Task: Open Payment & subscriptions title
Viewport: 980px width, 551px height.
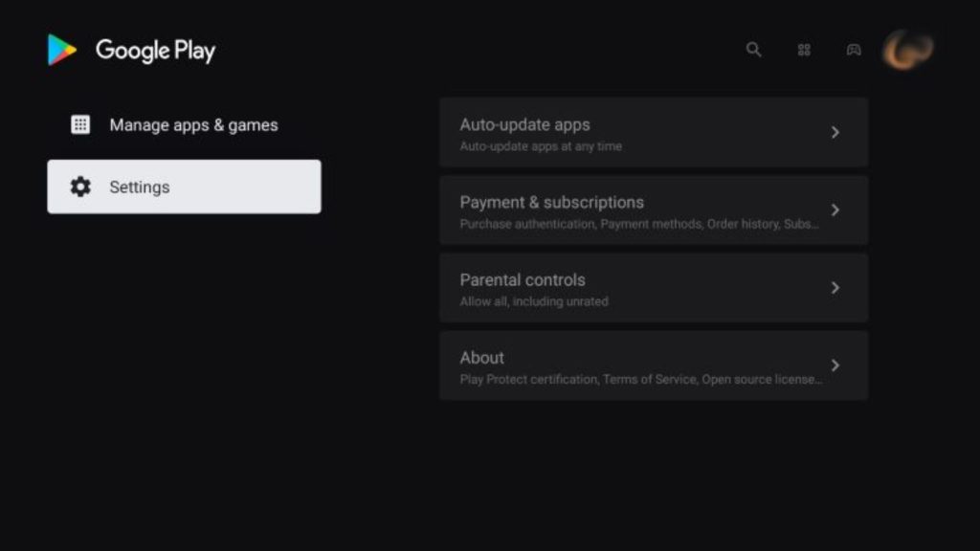Action: [x=552, y=203]
